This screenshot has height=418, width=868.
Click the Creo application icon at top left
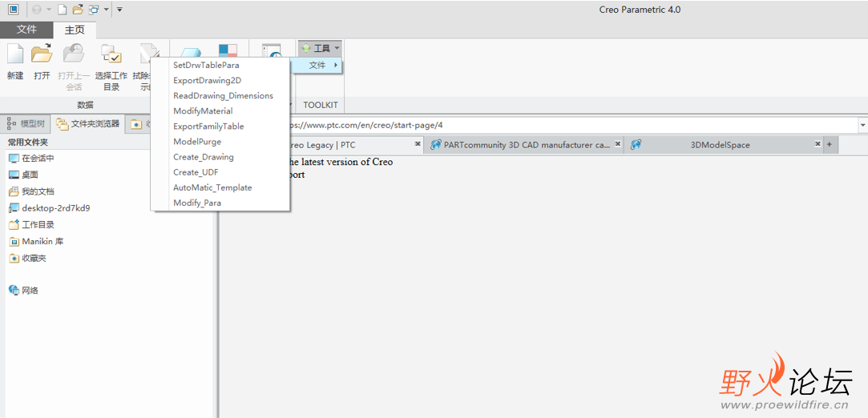[x=14, y=10]
